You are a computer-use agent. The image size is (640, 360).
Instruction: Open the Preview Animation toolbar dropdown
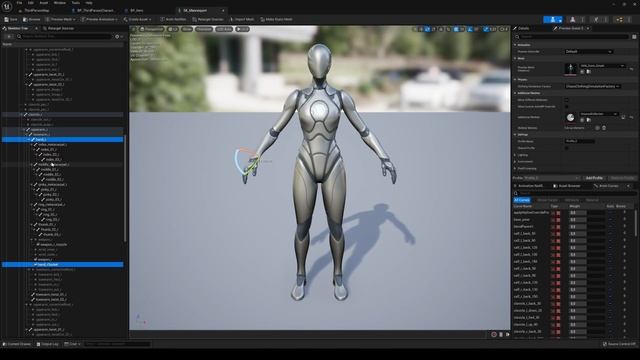100,19
